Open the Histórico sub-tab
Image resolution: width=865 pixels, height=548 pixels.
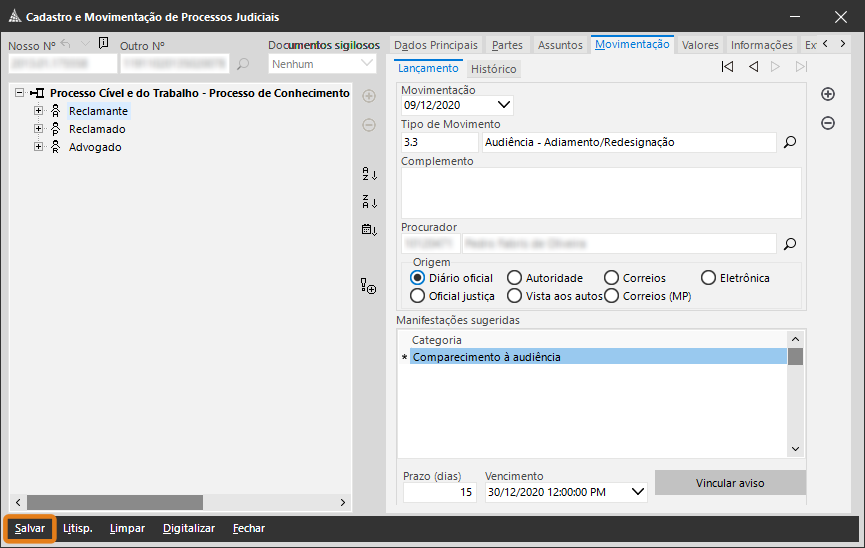click(493, 70)
